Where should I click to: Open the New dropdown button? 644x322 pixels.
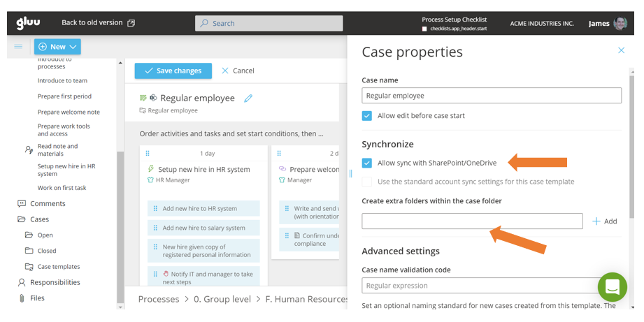point(57,47)
